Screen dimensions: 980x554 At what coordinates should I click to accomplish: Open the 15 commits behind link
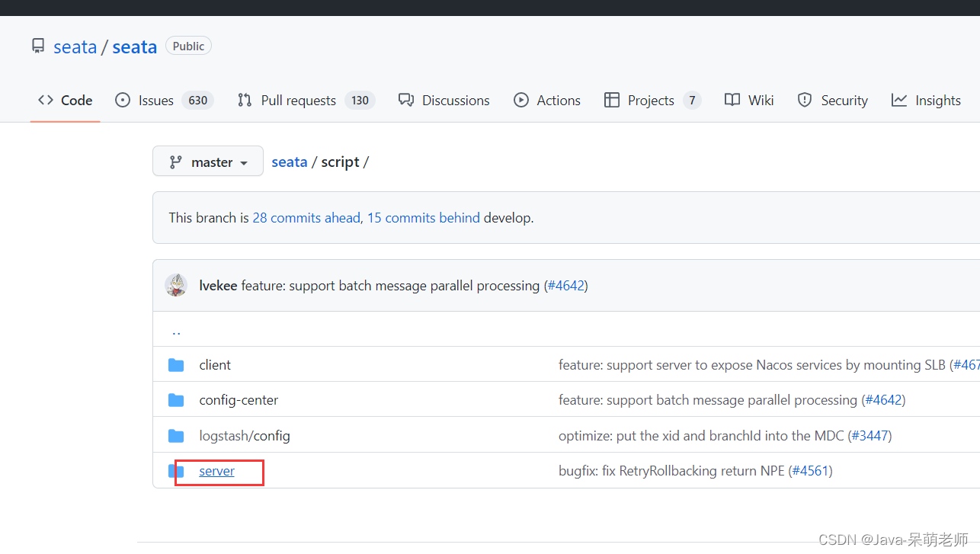[x=424, y=217]
